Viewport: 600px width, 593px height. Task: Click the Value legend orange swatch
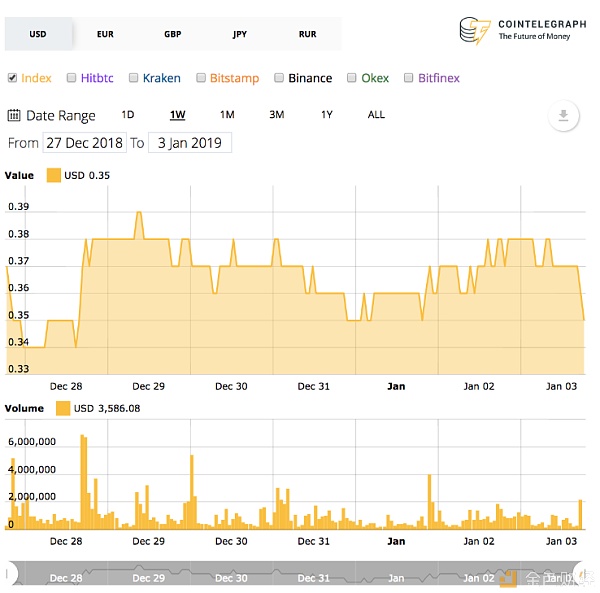(54, 175)
